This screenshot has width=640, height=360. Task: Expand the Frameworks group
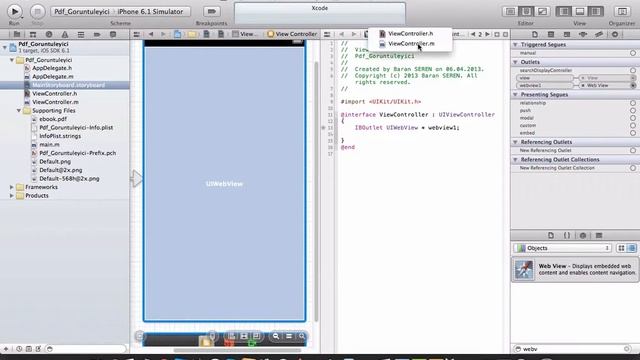(11, 187)
